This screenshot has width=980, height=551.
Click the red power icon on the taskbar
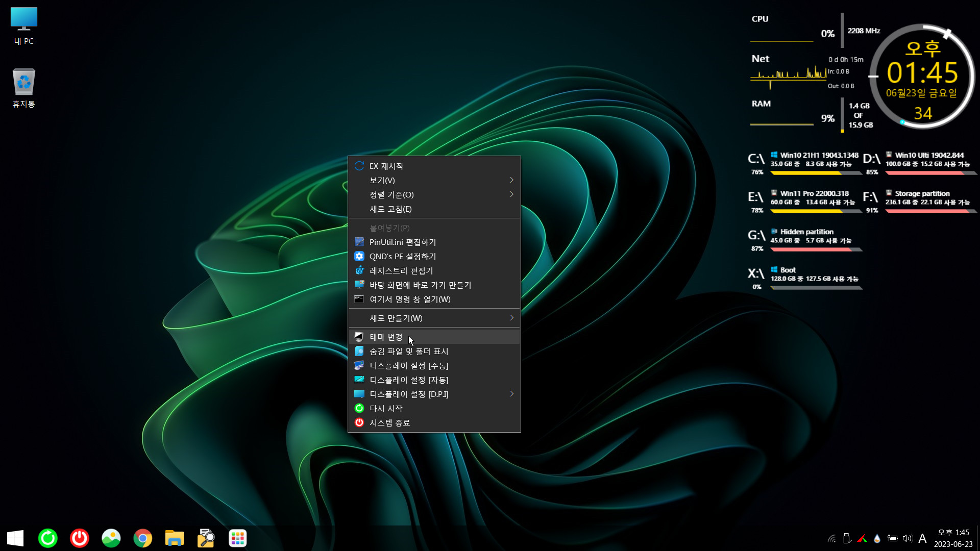click(x=80, y=538)
